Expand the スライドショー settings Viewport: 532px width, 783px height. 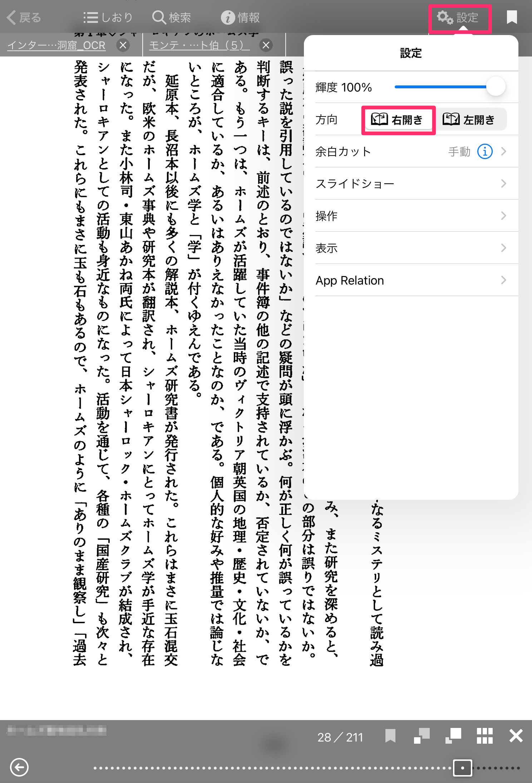(x=411, y=184)
